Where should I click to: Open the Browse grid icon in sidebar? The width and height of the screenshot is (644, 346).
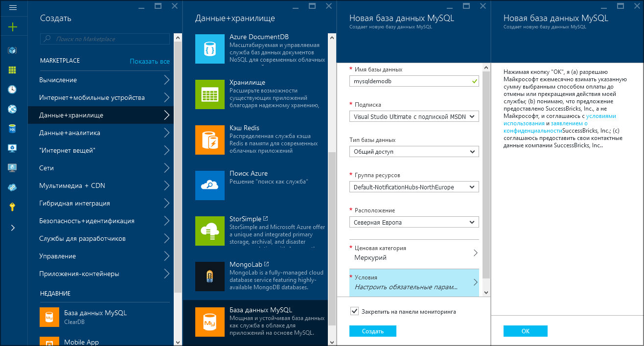coord(13,69)
